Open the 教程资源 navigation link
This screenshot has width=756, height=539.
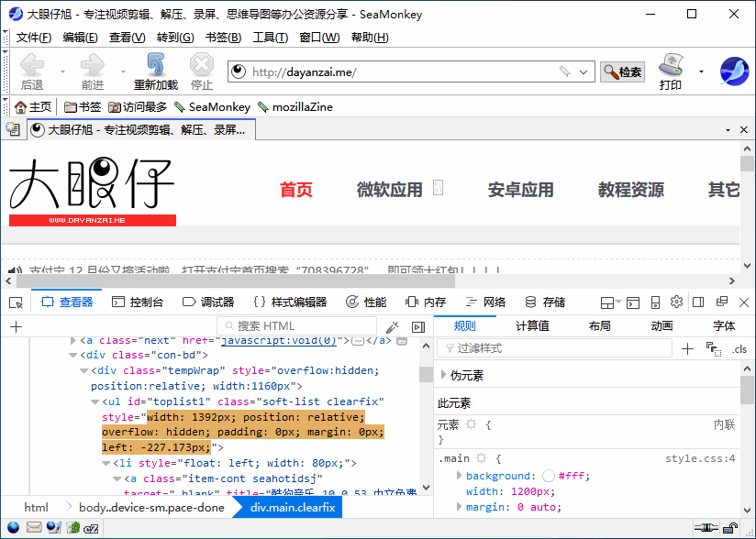(630, 190)
